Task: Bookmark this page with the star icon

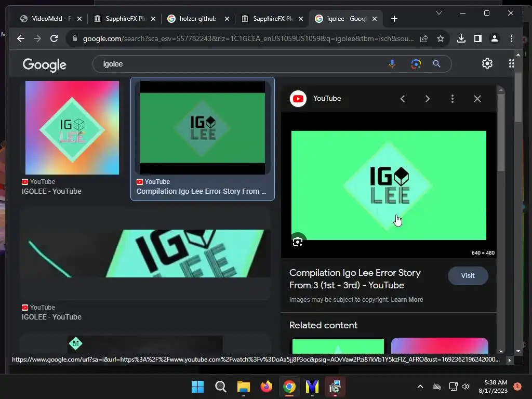Action: click(441, 38)
